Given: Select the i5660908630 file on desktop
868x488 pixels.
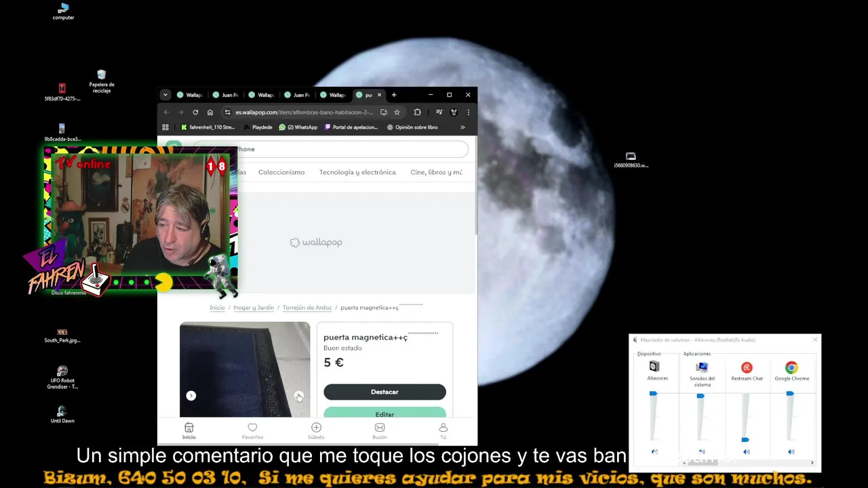Looking at the screenshot, I should coord(631,160).
